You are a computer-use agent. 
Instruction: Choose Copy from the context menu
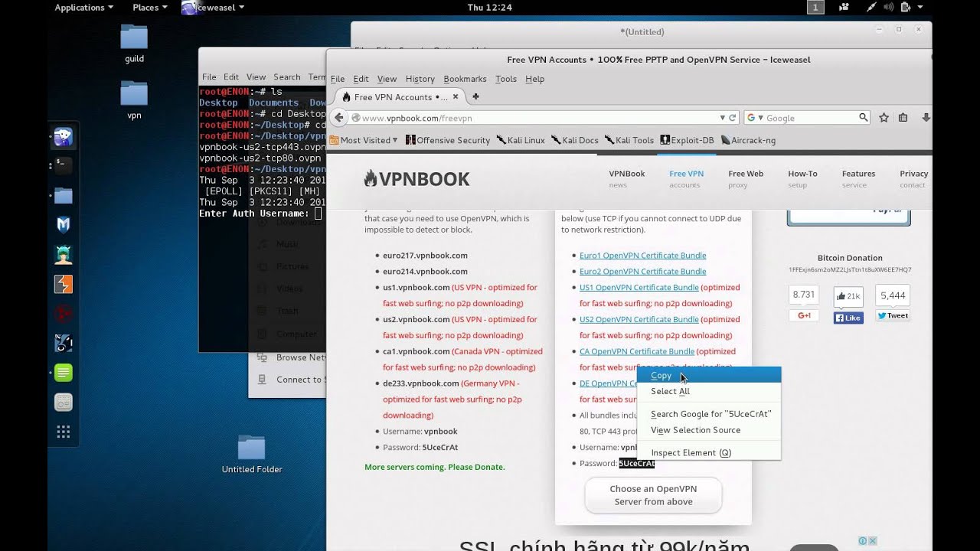pyautogui.click(x=709, y=375)
